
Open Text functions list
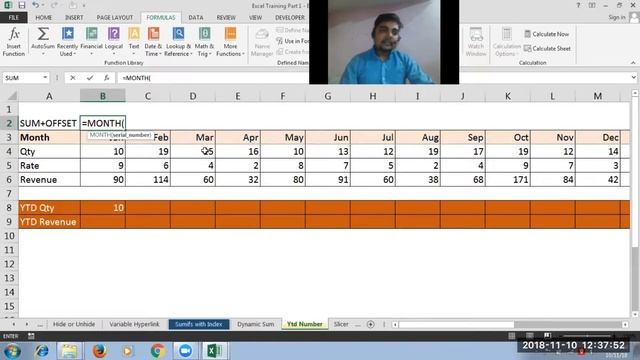(x=134, y=42)
